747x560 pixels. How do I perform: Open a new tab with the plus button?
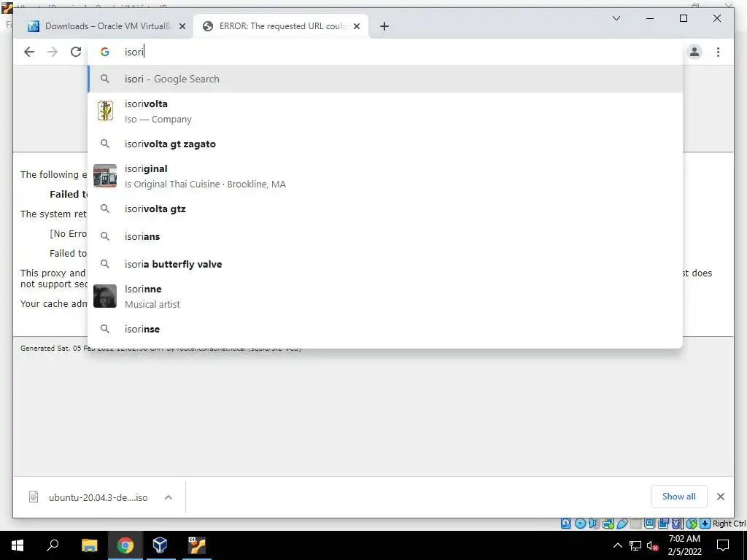384,26
